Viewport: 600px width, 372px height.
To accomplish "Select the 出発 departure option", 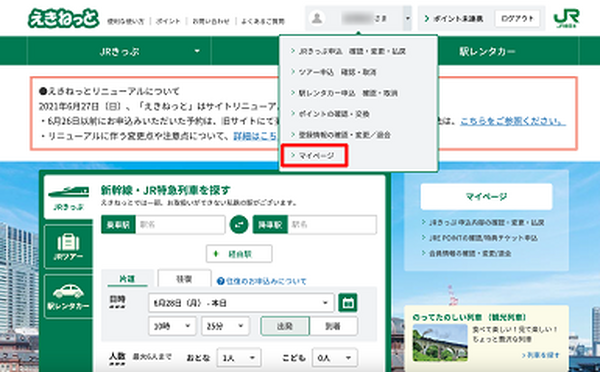I will (x=285, y=326).
